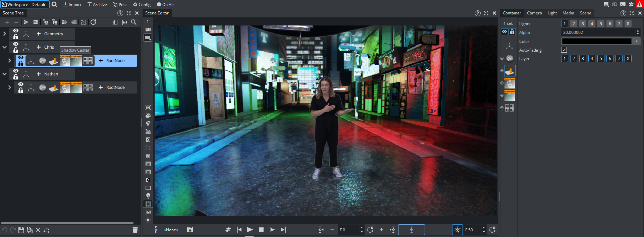Screen dimensions: 644x237
Task: Expand the Geometry tree node
Action: coord(4,34)
